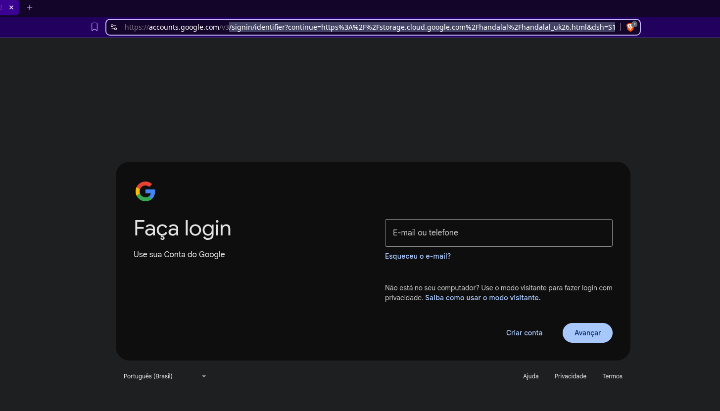Open the Termos footer link

pyautogui.click(x=612, y=376)
